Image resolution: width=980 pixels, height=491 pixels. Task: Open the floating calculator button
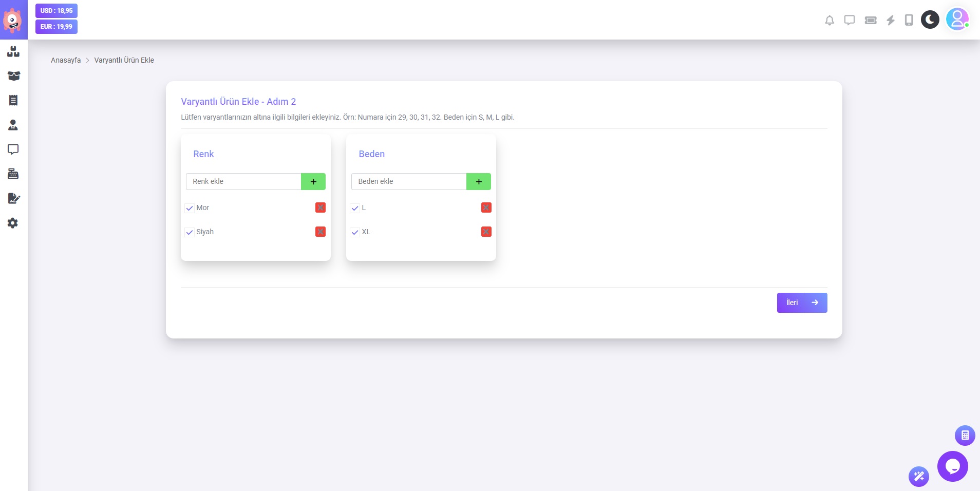pos(965,436)
